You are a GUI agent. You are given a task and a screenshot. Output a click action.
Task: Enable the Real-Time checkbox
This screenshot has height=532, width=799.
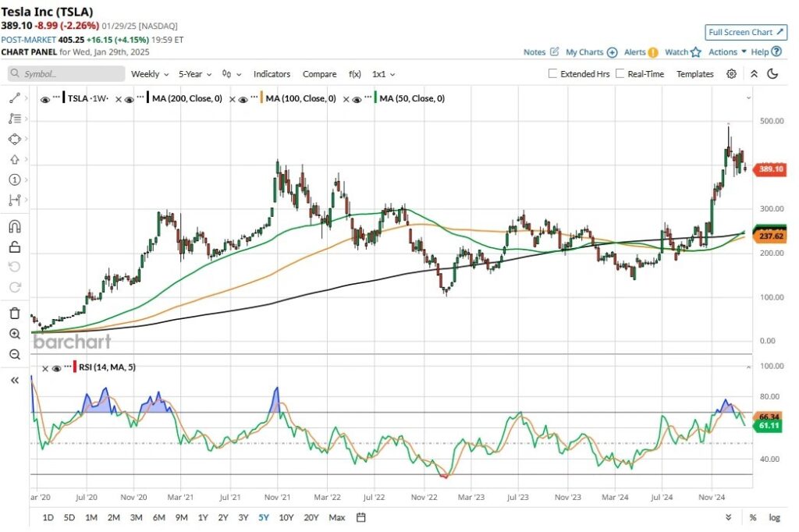pos(620,74)
